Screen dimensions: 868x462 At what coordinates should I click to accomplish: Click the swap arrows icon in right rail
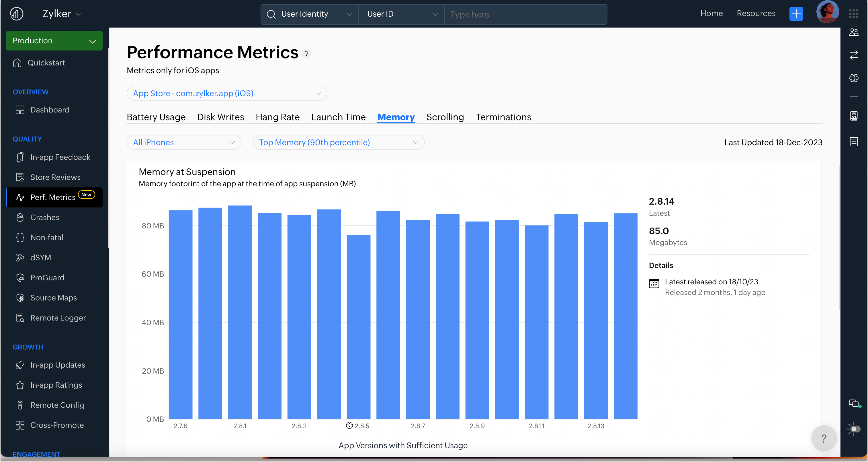(853, 55)
